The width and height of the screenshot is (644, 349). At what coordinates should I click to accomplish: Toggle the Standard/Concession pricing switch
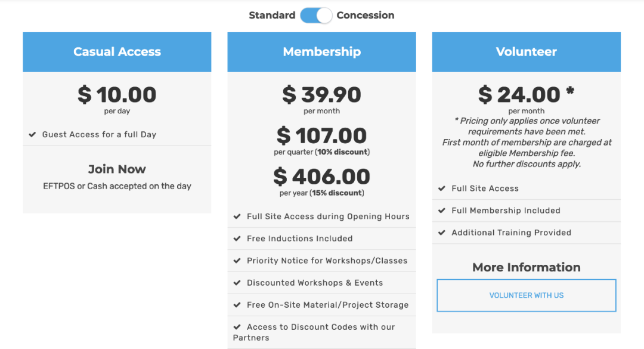pos(316,16)
